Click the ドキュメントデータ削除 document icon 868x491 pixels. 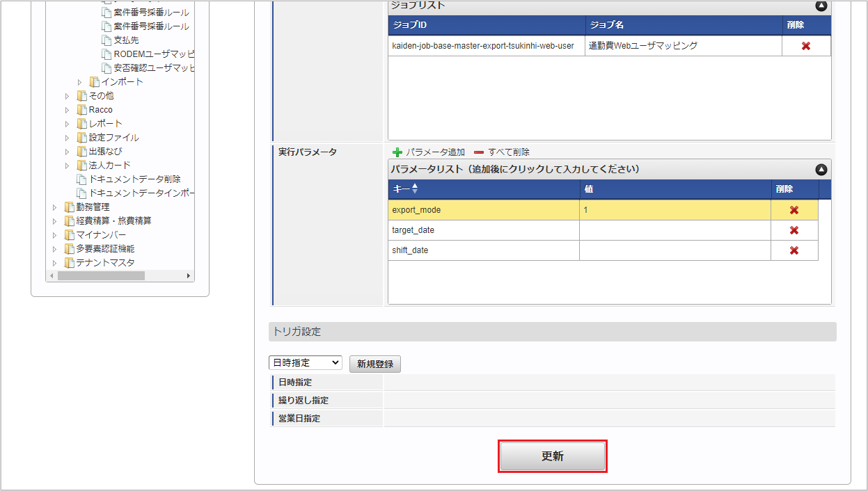(81, 179)
